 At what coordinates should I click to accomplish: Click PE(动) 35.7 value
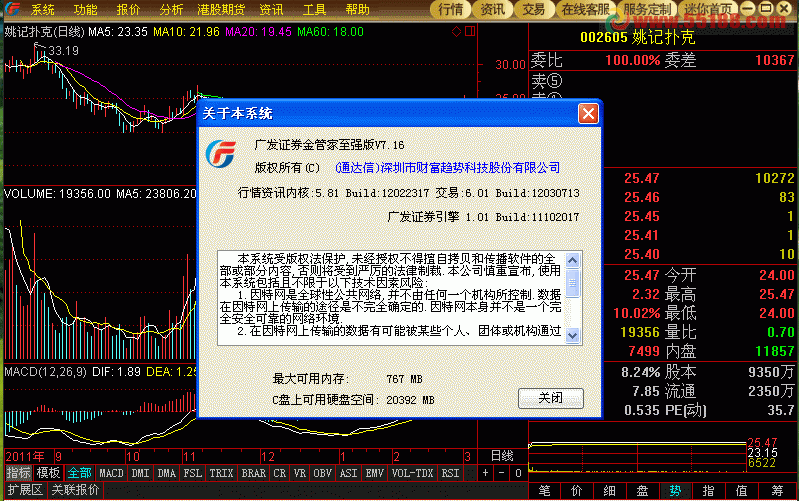tap(781, 410)
